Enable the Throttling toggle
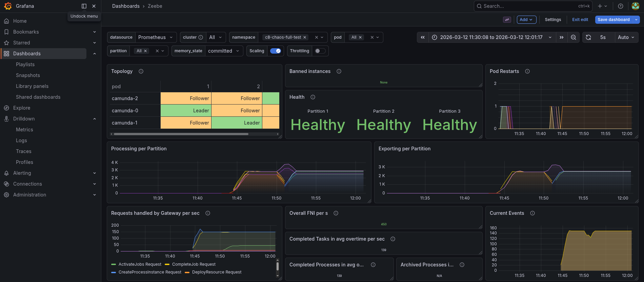 click(x=320, y=51)
